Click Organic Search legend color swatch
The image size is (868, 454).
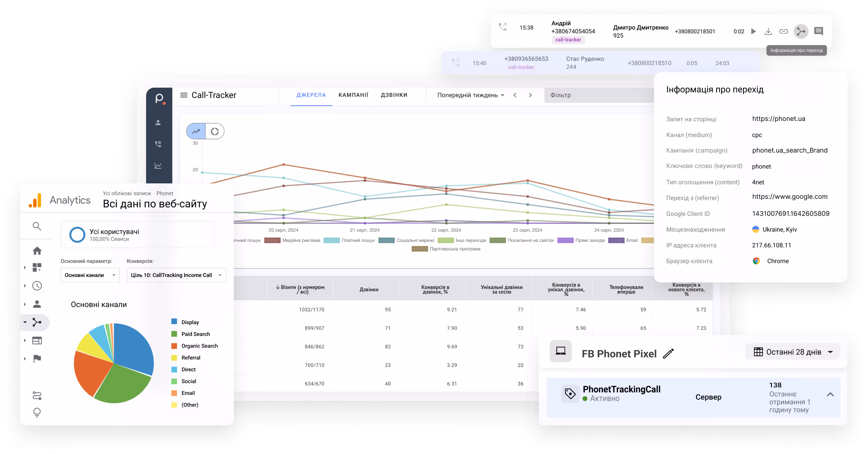(x=174, y=346)
